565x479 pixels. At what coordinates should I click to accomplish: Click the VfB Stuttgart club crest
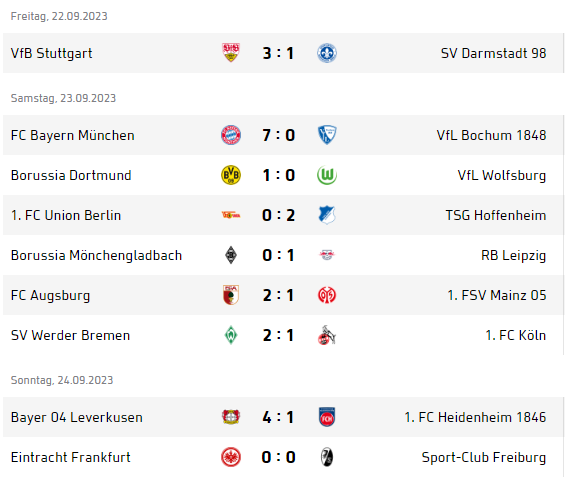point(231,53)
